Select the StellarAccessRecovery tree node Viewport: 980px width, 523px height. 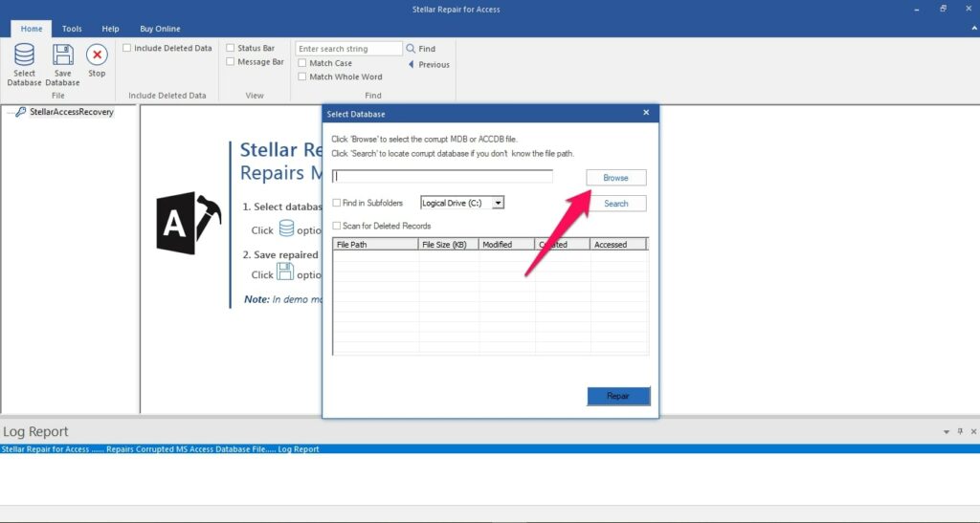coord(71,112)
